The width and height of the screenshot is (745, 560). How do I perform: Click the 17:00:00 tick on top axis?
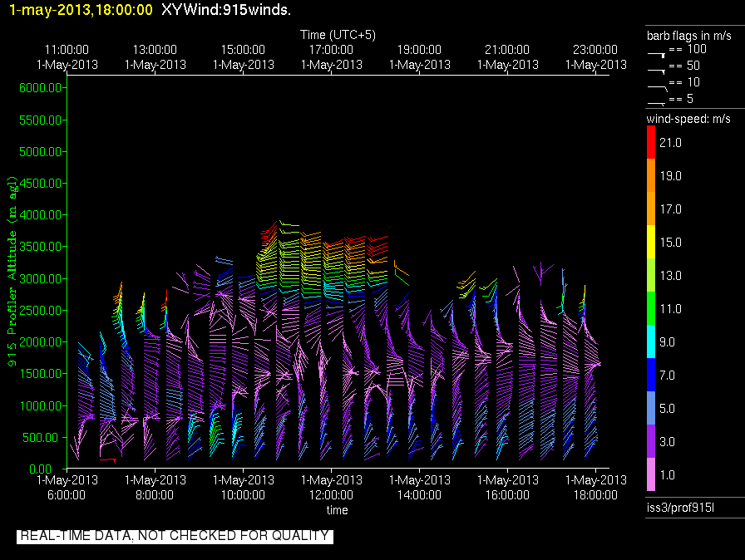coord(331,51)
